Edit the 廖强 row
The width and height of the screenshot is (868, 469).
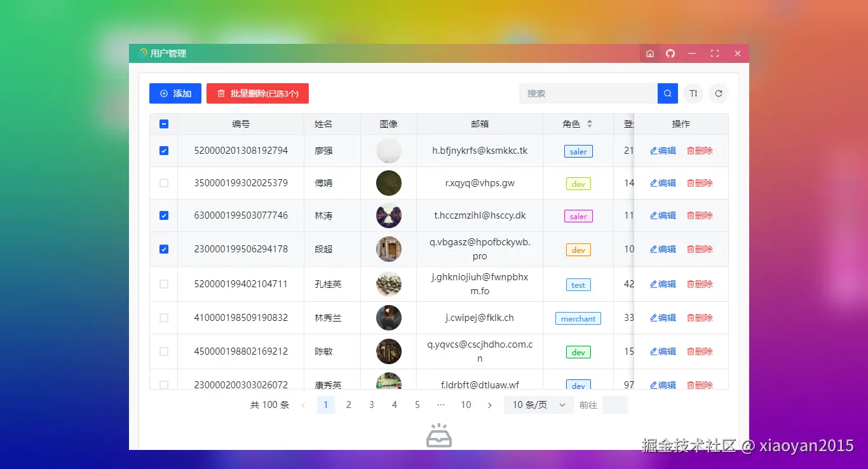663,151
